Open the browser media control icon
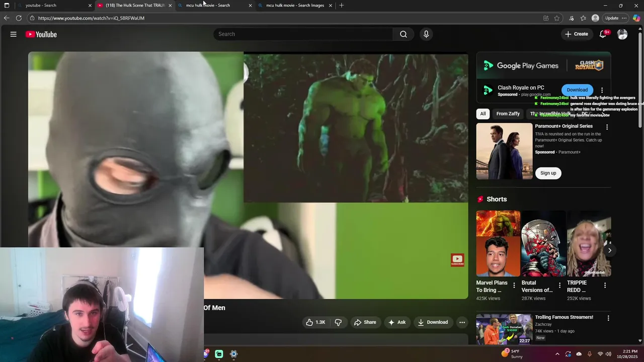Viewport: 644px width, 362px height. 572,18
